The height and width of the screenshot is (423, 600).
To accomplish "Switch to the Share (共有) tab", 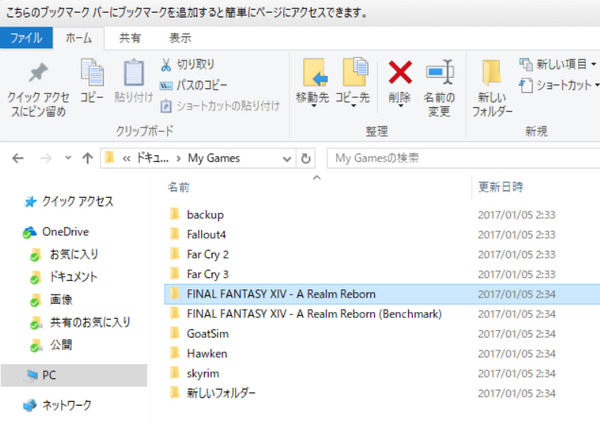I will (130, 38).
